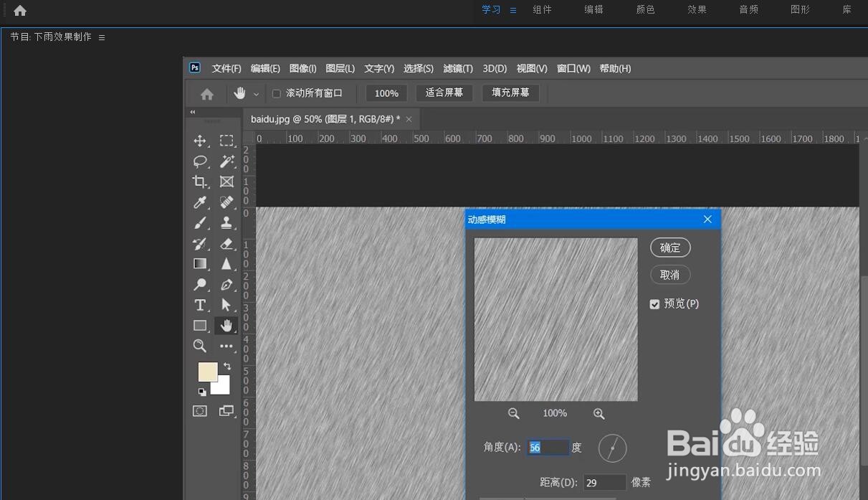This screenshot has width=868, height=500.
Task: Zoom in the Motion Blur preview
Action: [599, 413]
